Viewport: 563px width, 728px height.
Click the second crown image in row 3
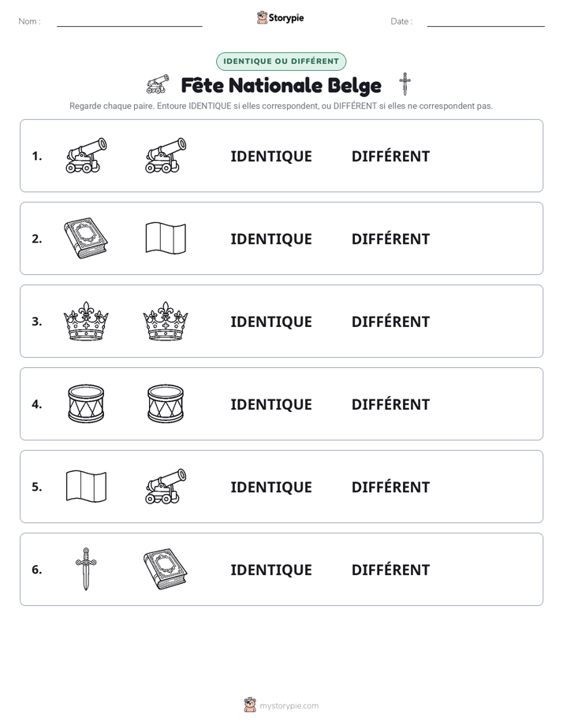point(166,321)
